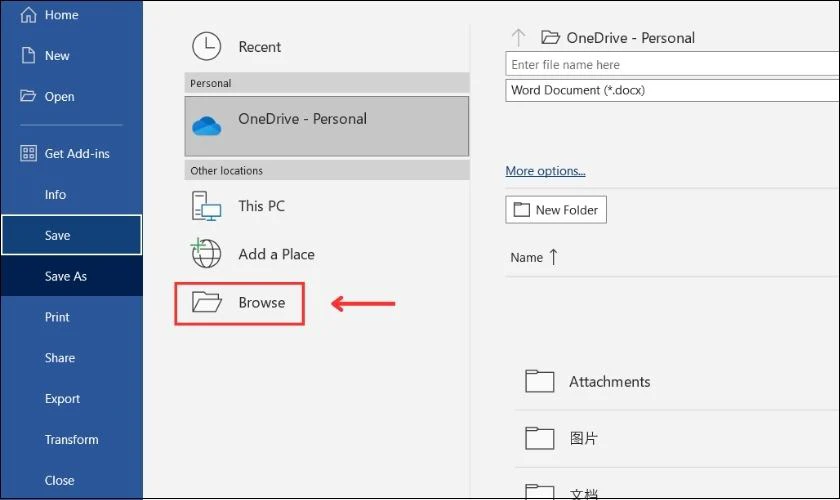Click the New document page icon
840x500 pixels.
click(28, 55)
